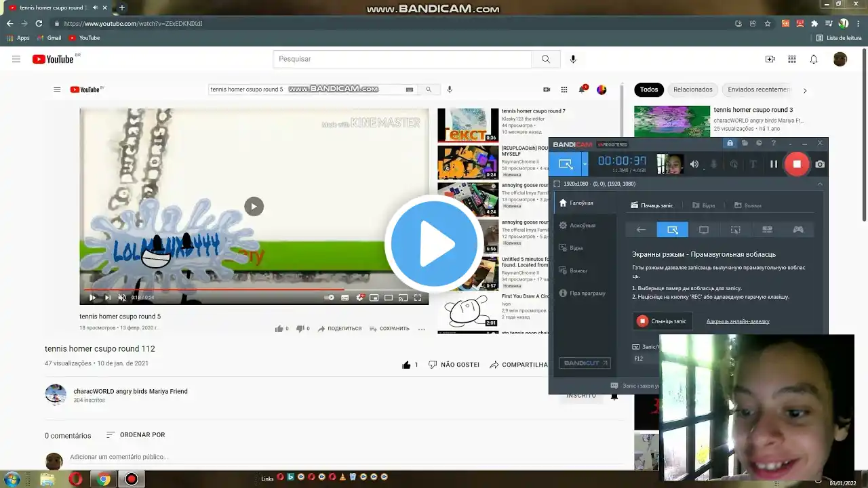The height and width of the screenshot is (488, 868).
Task: Toggle Bandicam webcam overlay preview
Action: click(x=670, y=164)
